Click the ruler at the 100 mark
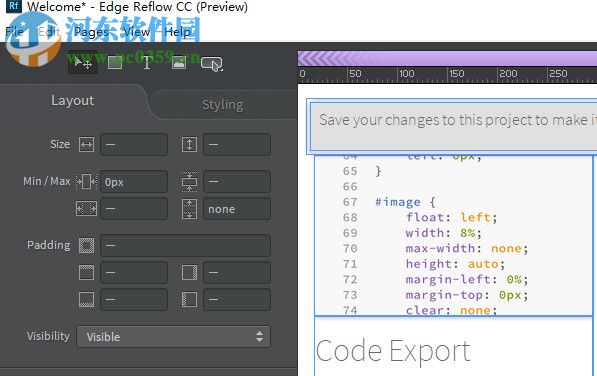Viewport: 597px width, 376px height. pos(407,74)
